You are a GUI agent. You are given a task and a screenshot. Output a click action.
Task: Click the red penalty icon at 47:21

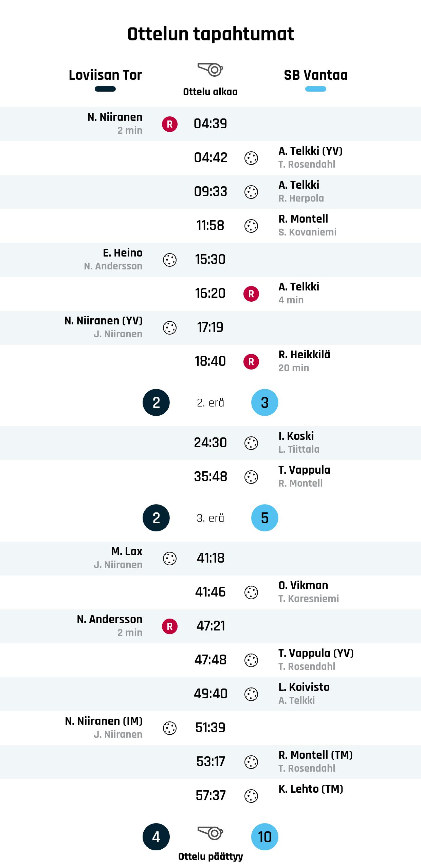(x=170, y=626)
